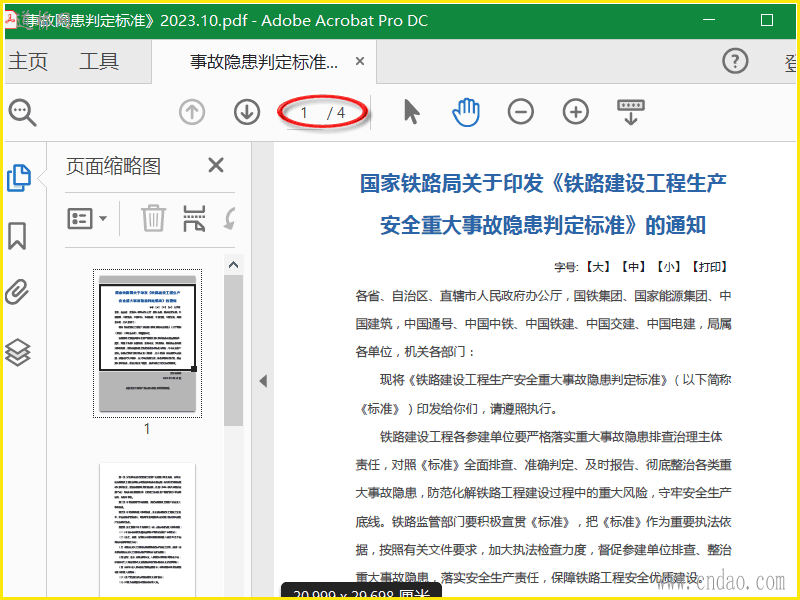This screenshot has width=800, height=600.
Task: Click thumbnail scrollbar up arrow
Action: tap(234, 264)
